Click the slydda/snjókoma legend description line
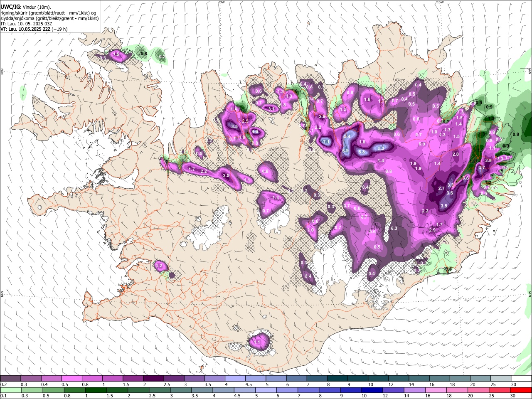The height and width of the screenshot is (399, 532). [x=49, y=18]
